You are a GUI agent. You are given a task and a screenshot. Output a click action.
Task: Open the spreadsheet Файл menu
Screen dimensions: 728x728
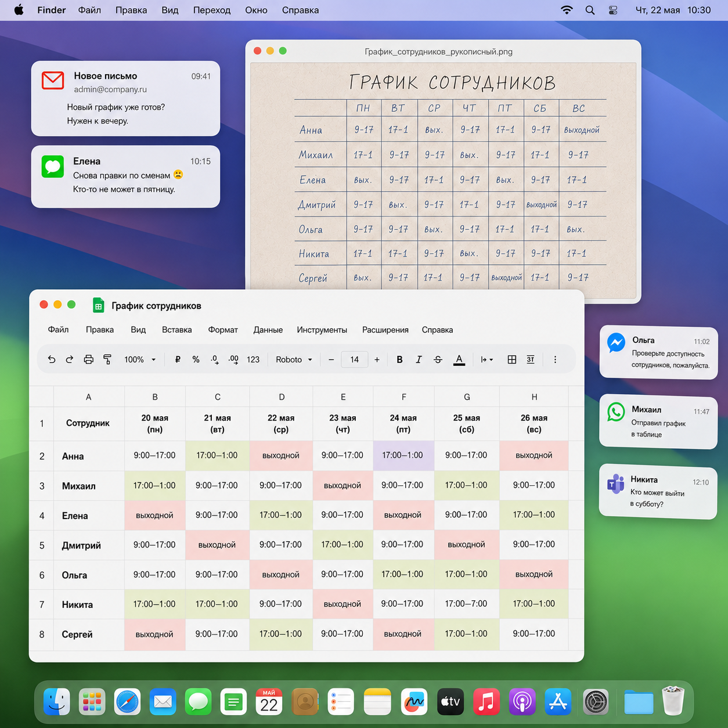pyautogui.click(x=58, y=329)
